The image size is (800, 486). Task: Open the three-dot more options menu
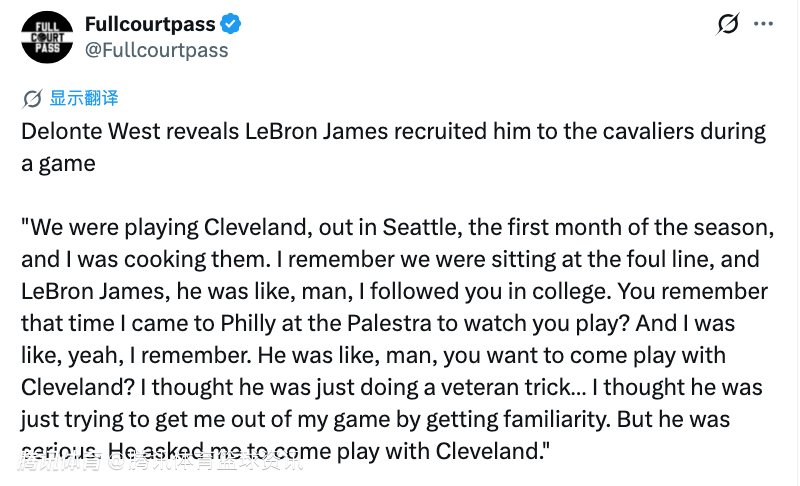click(x=763, y=23)
